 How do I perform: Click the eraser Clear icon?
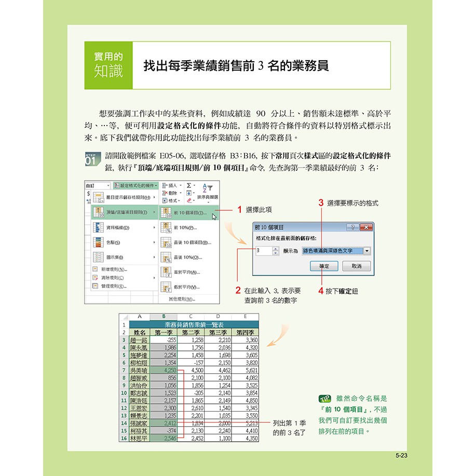click(189, 200)
